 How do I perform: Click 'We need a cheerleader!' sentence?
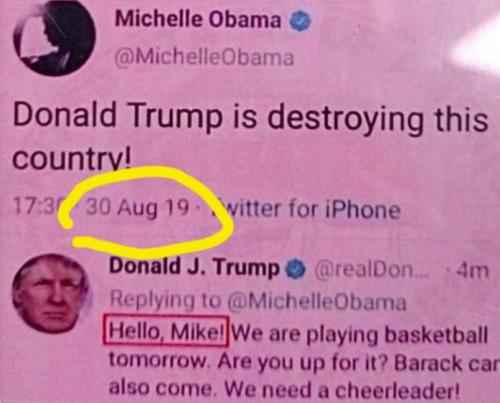point(342,389)
